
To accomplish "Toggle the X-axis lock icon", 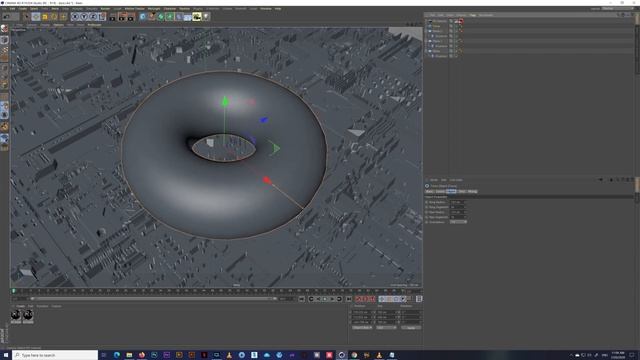I will pos(75,17).
